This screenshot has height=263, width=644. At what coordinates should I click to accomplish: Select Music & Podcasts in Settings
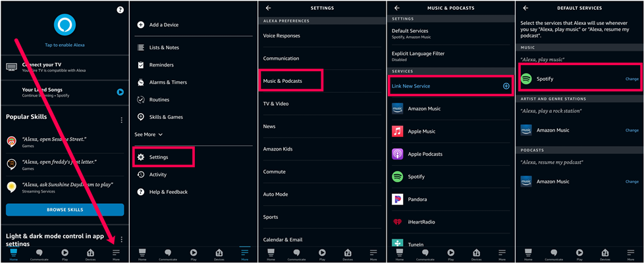tap(284, 80)
